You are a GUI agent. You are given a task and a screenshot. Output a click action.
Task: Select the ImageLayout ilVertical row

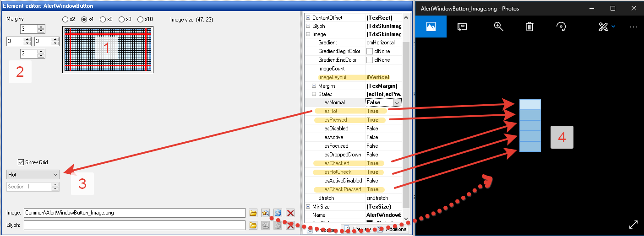(354, 77)
